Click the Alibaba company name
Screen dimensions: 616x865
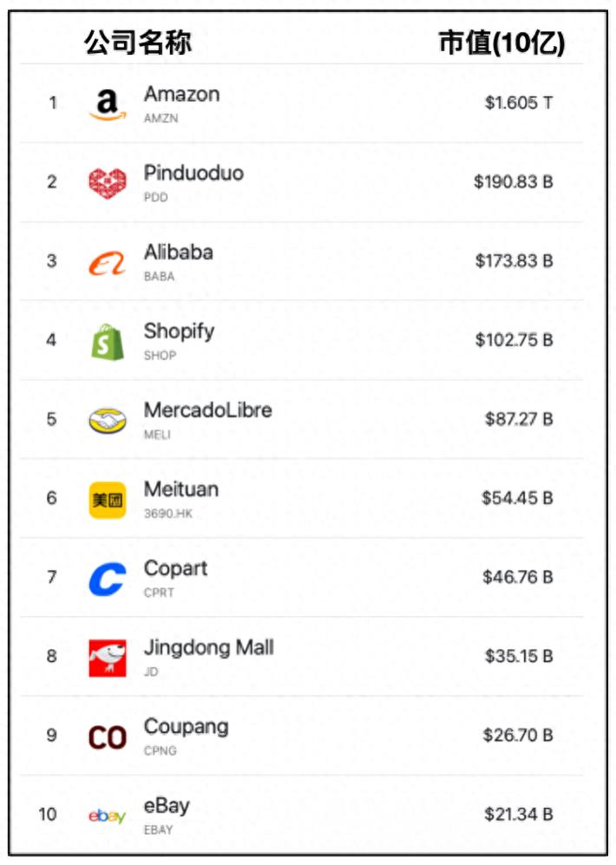(178, 252)
